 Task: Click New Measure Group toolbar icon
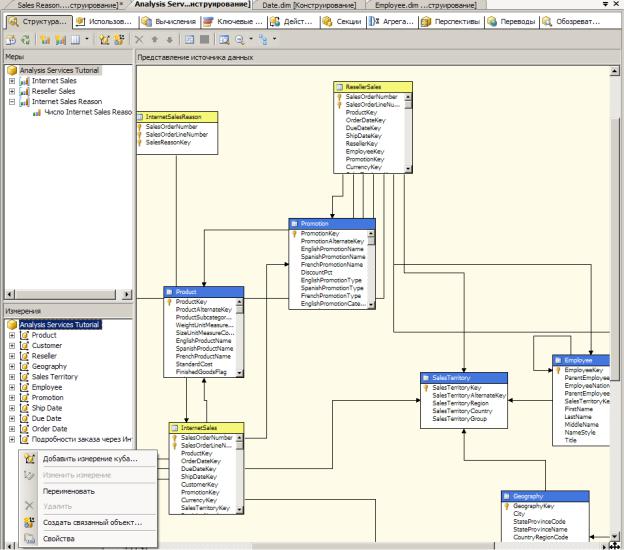tap(45, 39)
